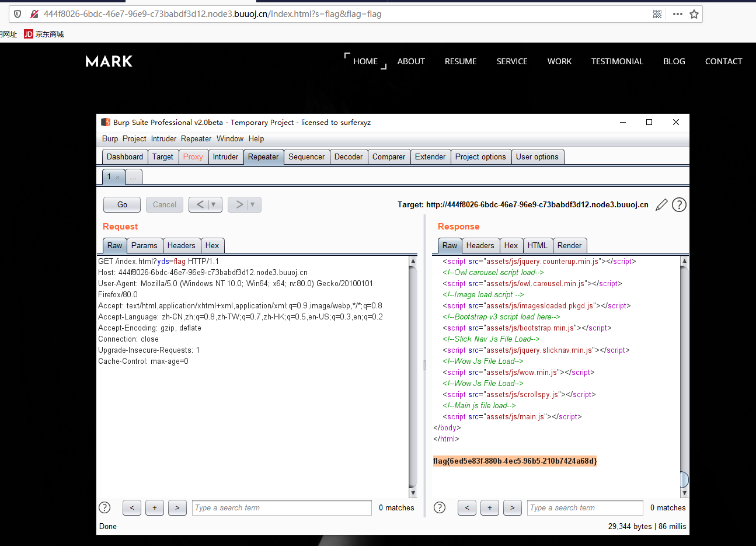The height and width of the screenshot is (546, 756).
Task: Switch to the Target tab
Action: click(x=163, y=157)
